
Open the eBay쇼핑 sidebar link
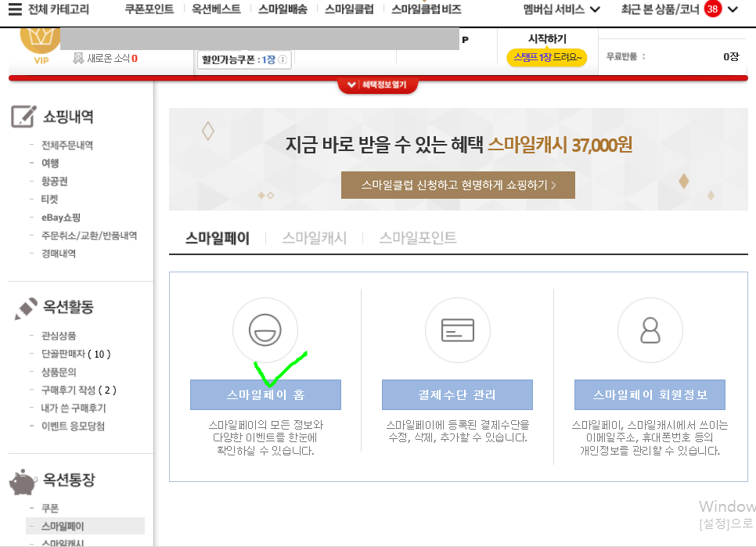pyautogui.click(x=61, y=218)
